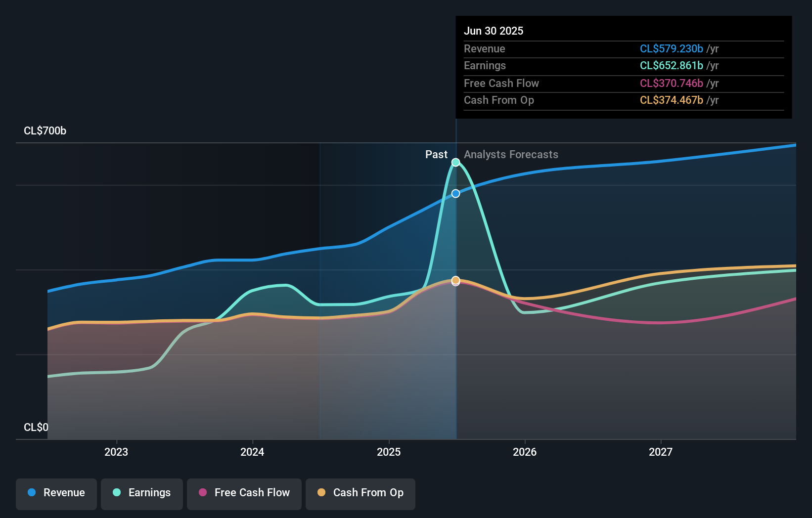Click the orange Cash From Op dot
The height and width of the screenshot is (518, 812).
[x=321, y=492]
